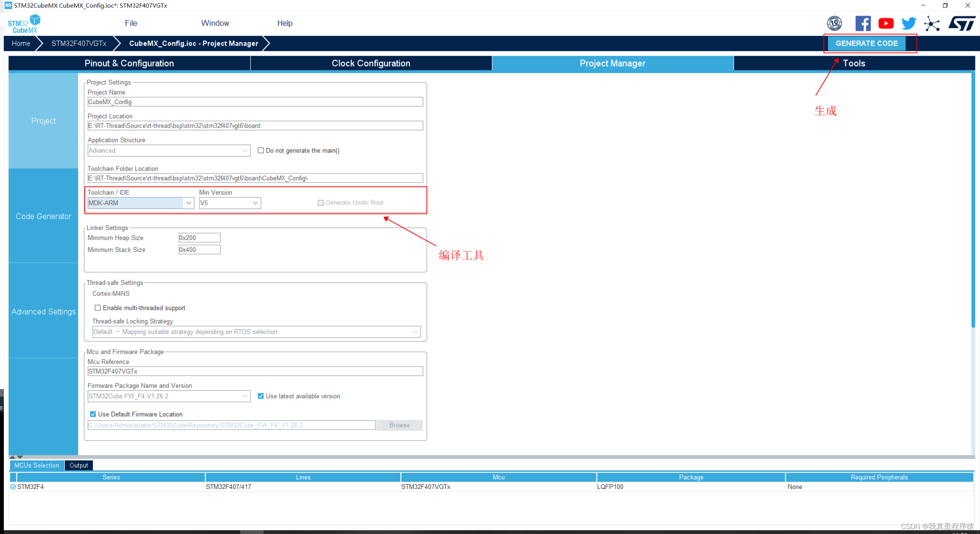Click the GENERATE CODE button
The width and height of the screenshot is (980, 534).
pyautogui.click(x=866, y=43)
